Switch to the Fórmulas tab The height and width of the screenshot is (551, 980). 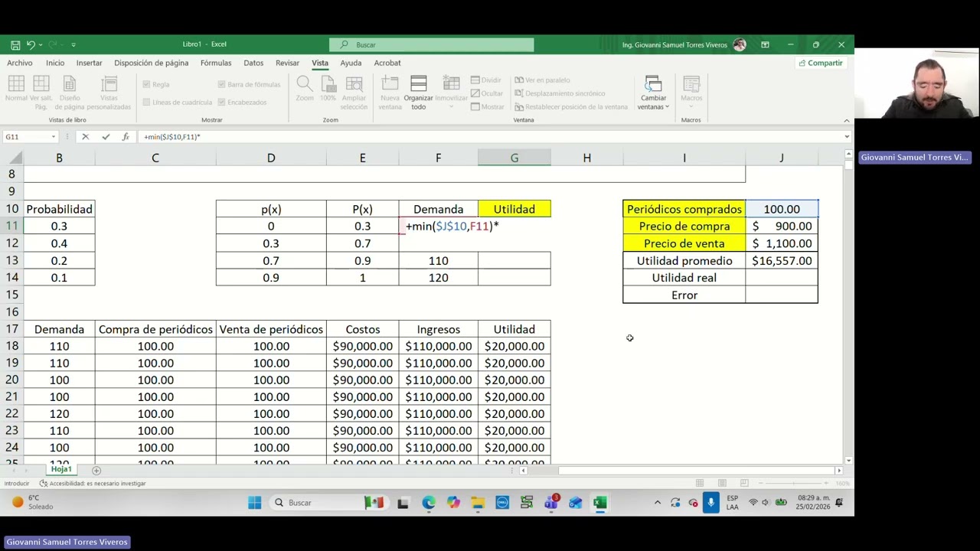pos(216,63)
